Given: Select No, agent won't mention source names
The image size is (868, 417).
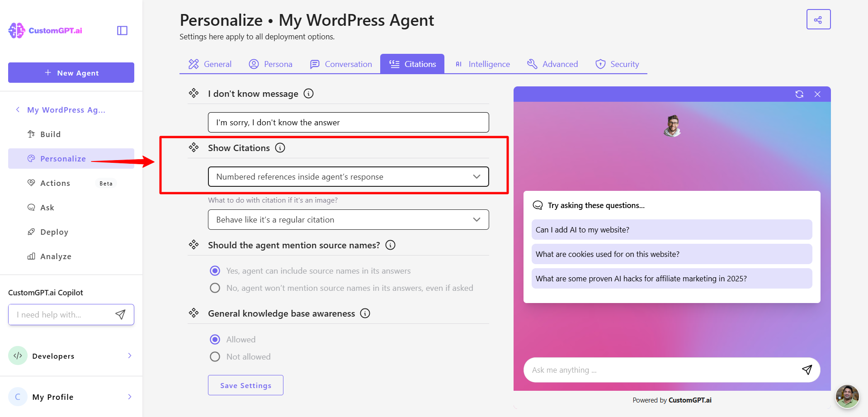Looking at the screenshot, I should point(215,288).
